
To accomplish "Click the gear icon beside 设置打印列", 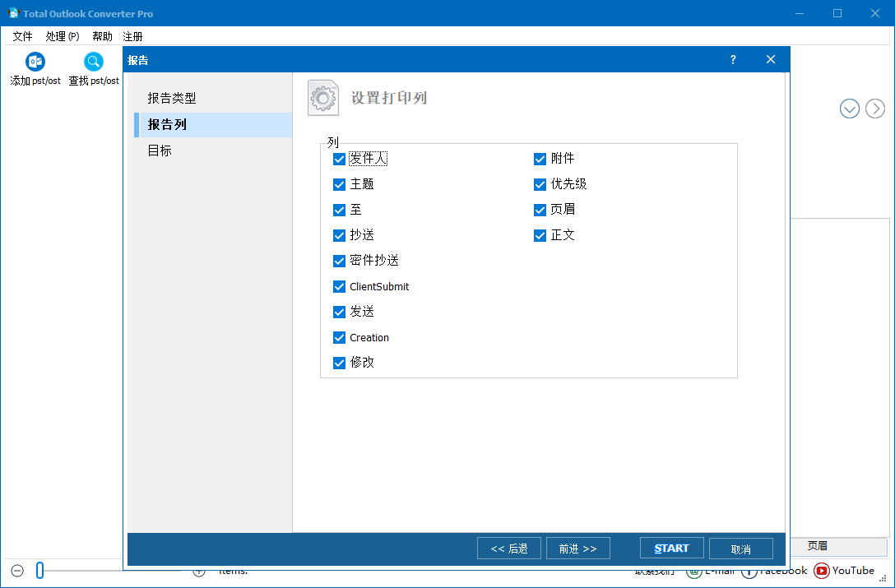I will pyautogui.click(x=322, y=97).
